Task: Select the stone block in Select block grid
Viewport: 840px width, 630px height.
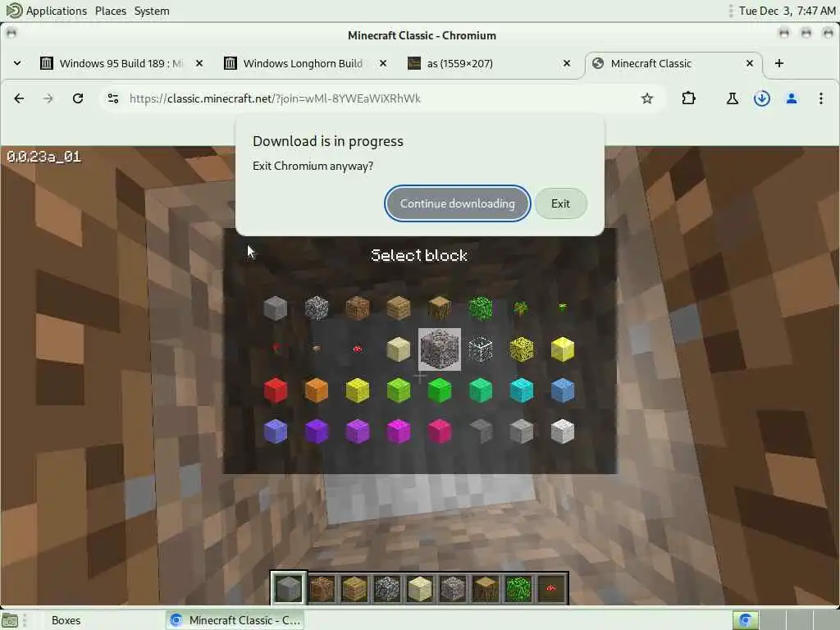Action: (276, 308)
